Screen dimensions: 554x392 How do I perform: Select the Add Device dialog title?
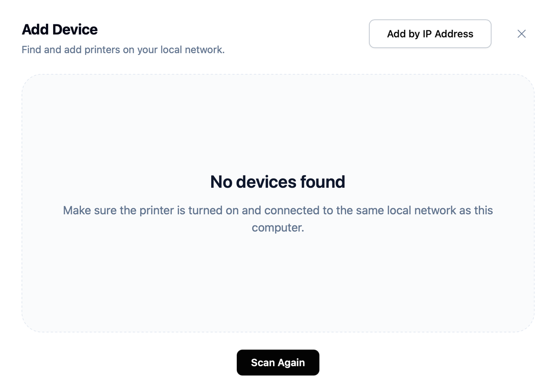point(60,29)
